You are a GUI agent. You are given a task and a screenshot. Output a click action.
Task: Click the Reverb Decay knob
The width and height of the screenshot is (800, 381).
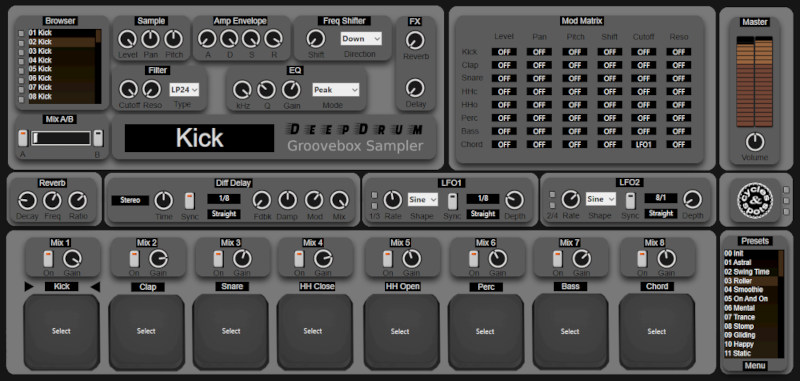pos(27,201)
